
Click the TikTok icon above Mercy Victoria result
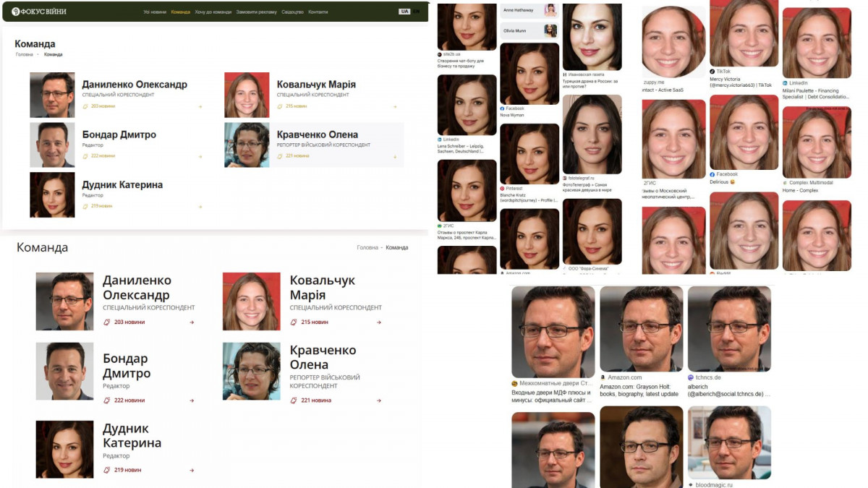pyautogui.click(x=712, y=72)
